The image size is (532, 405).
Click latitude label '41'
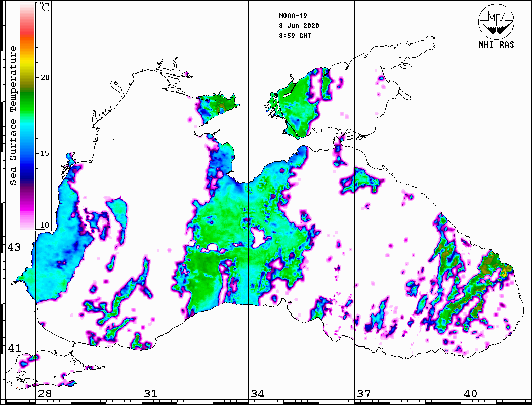pos(14,348)
